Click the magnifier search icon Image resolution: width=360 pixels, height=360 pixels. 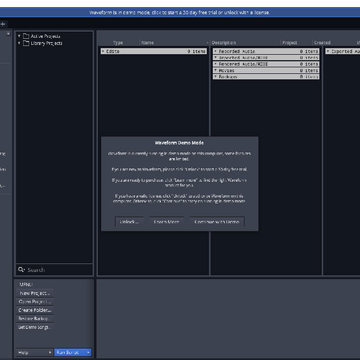click(x=21, y=269)
